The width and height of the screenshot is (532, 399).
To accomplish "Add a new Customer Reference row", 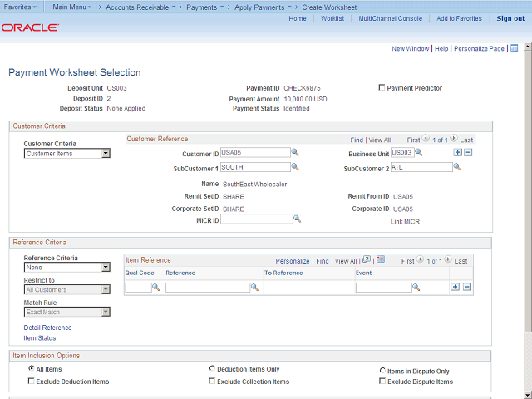I will coord(457,153).
